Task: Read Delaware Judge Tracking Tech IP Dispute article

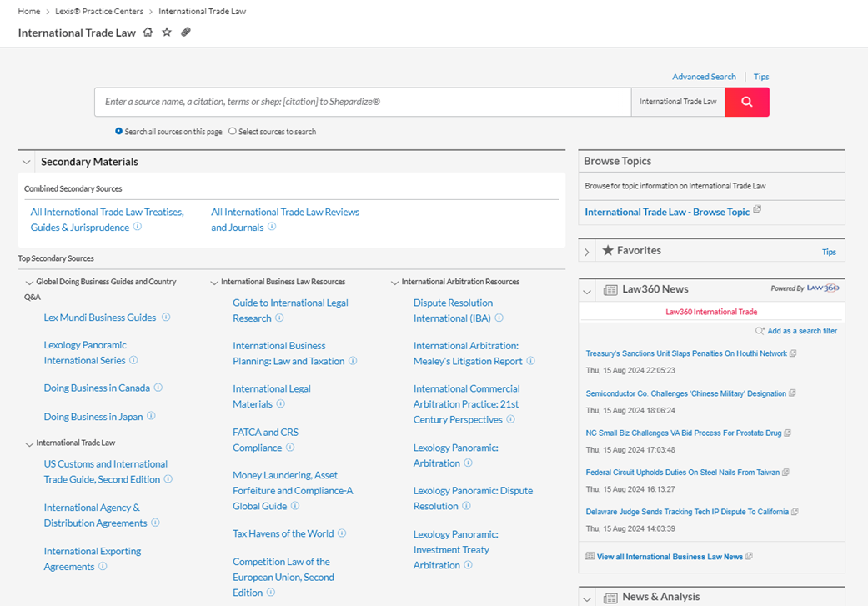Action: click(x=687, y=511)
